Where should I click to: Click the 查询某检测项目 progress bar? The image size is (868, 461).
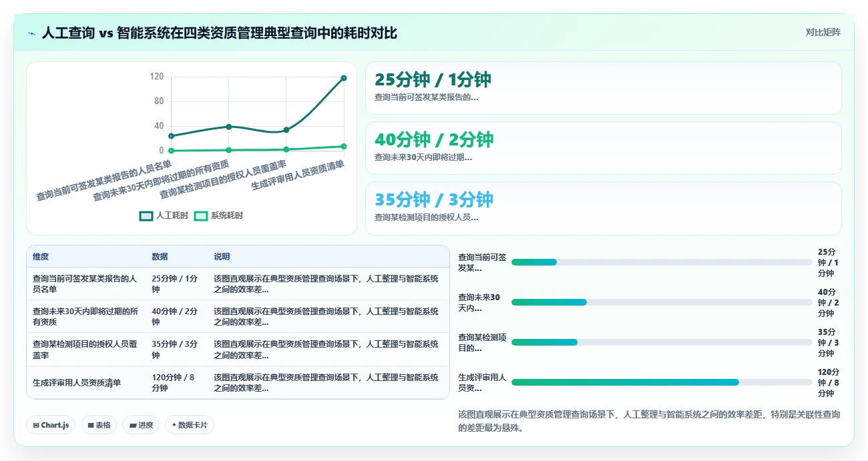click(x=662, y=342)
